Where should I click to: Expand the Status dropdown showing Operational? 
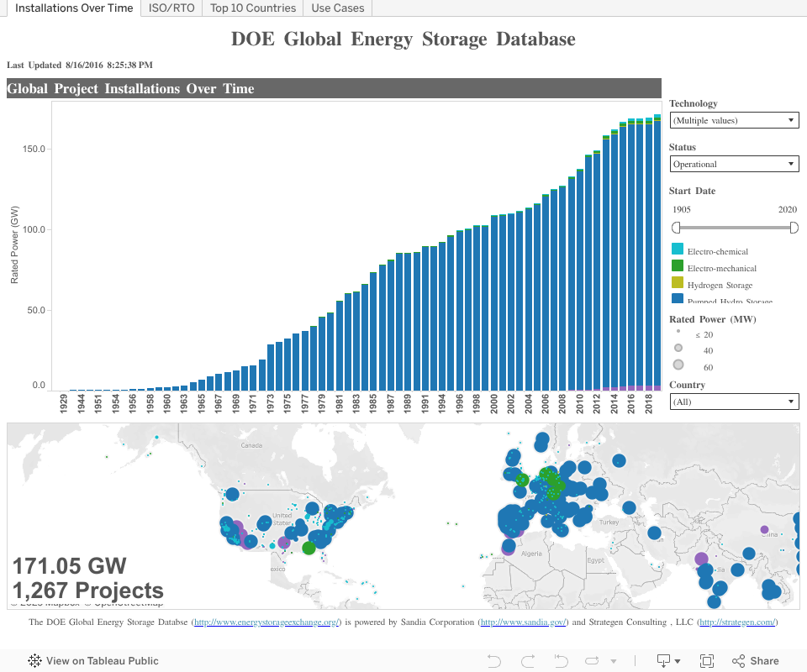[x=734, y=165]
